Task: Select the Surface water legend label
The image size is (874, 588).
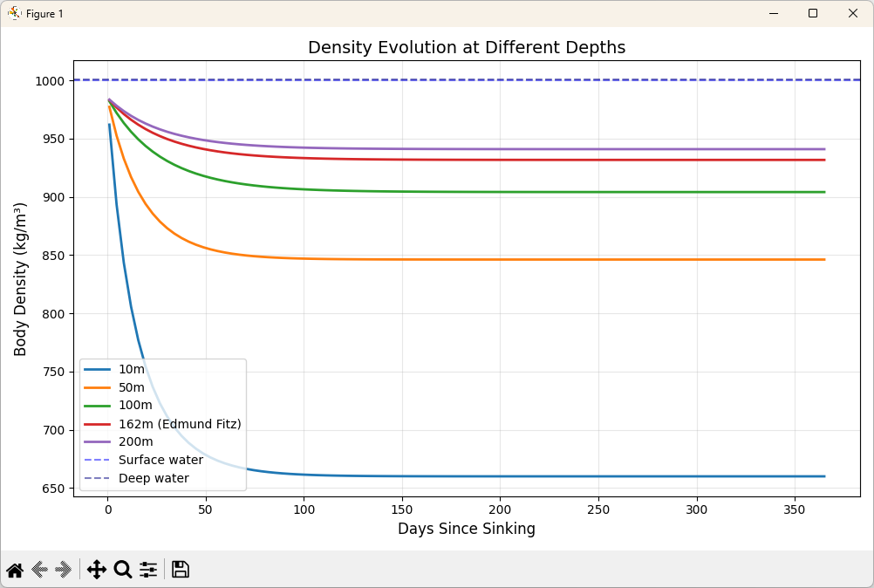Action: pos(160,460)
